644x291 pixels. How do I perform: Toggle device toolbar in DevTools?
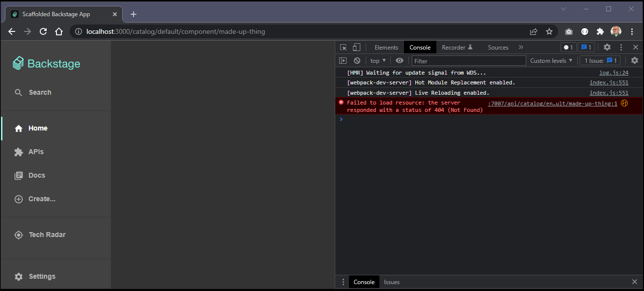click(x=357, y=47)
